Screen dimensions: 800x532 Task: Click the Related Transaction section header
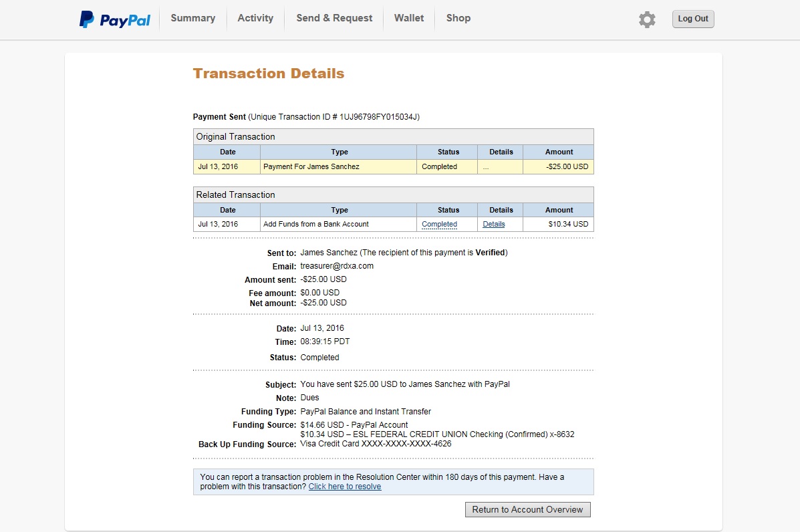pos(394,195)
